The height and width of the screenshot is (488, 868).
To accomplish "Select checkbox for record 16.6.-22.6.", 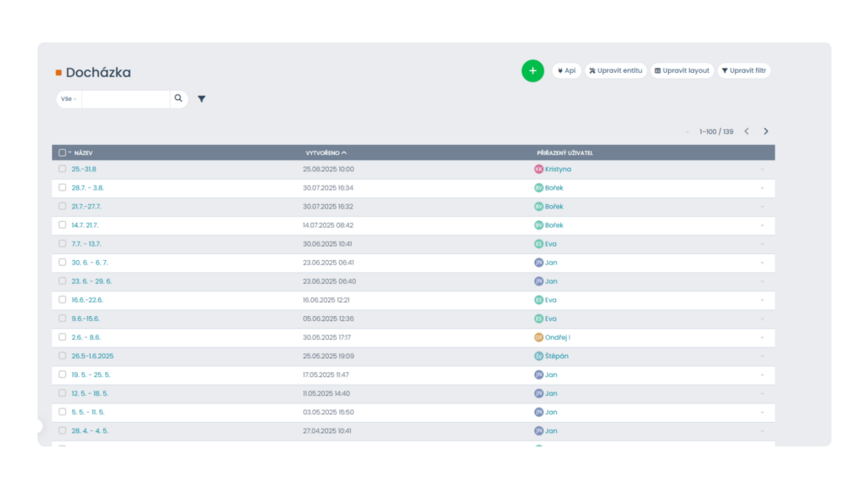I will pyautogui.click(x=62, y=300).
